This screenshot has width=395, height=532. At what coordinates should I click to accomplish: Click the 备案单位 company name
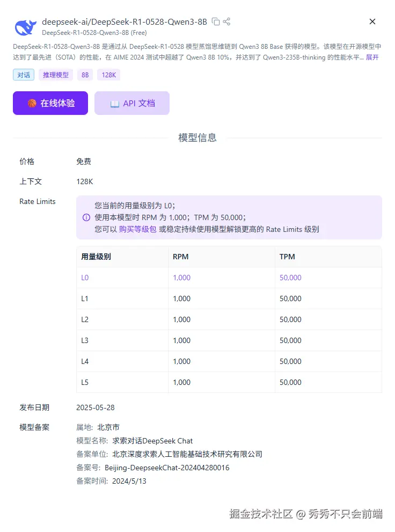tap(187, 454)
